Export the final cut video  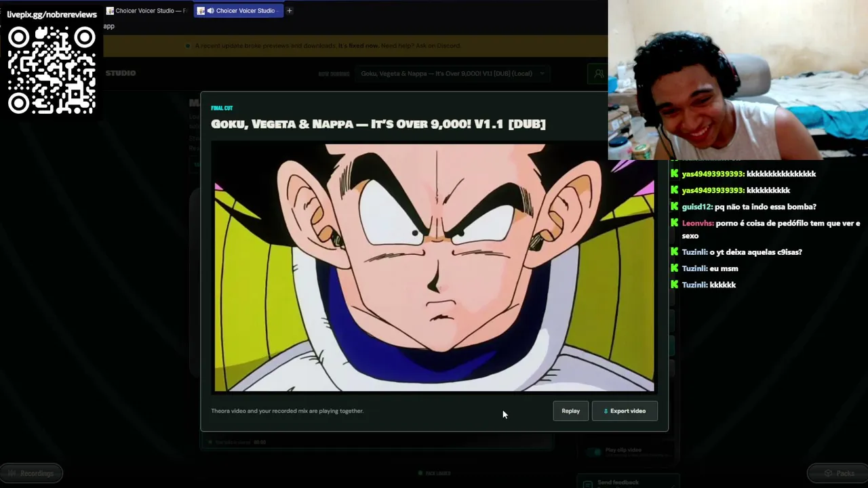[625, 411]
